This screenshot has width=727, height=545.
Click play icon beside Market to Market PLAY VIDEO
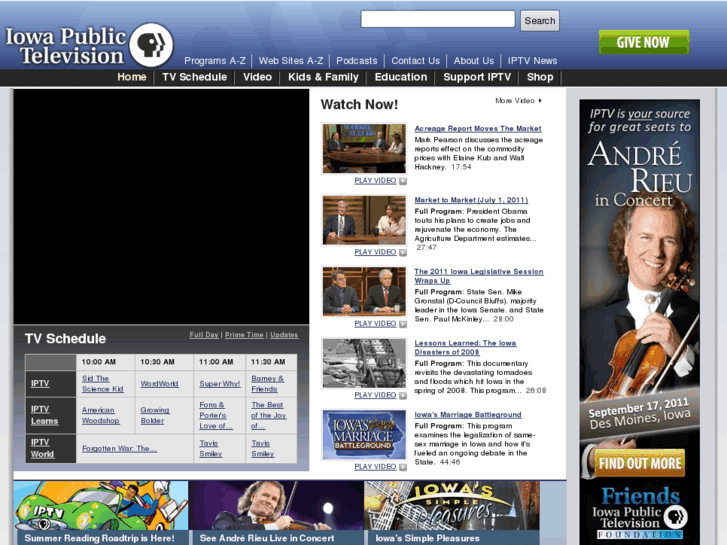(403, 252)
